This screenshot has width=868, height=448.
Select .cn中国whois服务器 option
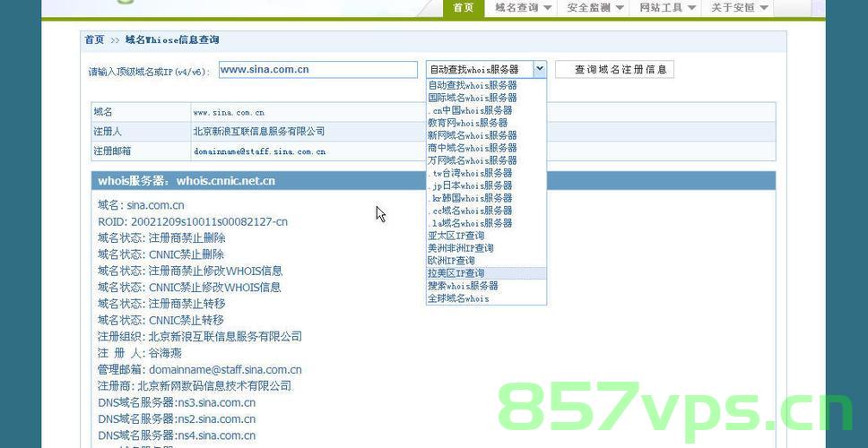486,110
